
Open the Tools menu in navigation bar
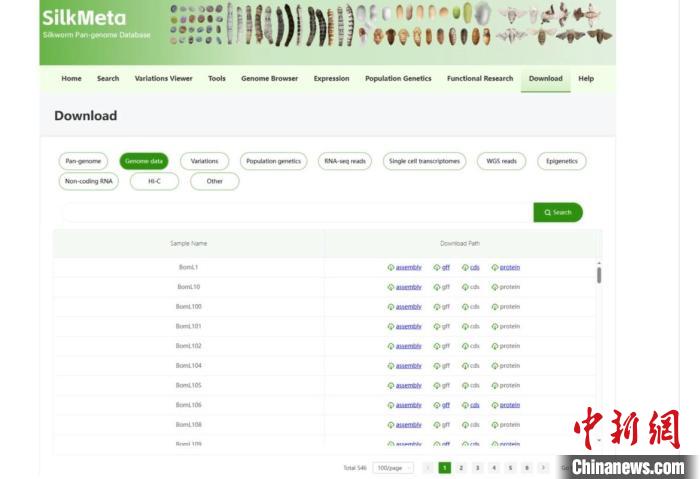point(217,78)
